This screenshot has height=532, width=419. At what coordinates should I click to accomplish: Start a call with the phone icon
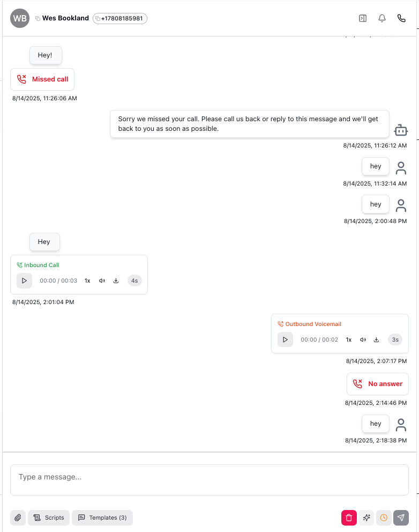click(401, 18)
